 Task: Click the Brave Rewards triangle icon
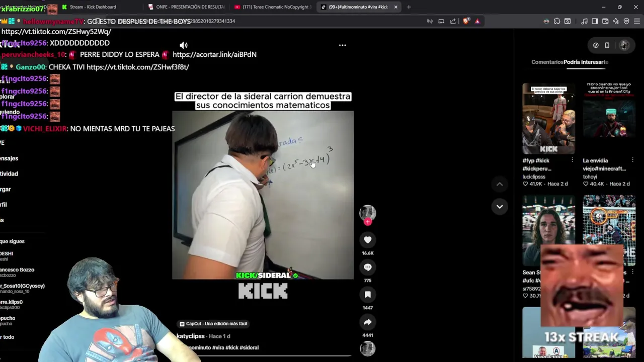[x=477, y=21]
